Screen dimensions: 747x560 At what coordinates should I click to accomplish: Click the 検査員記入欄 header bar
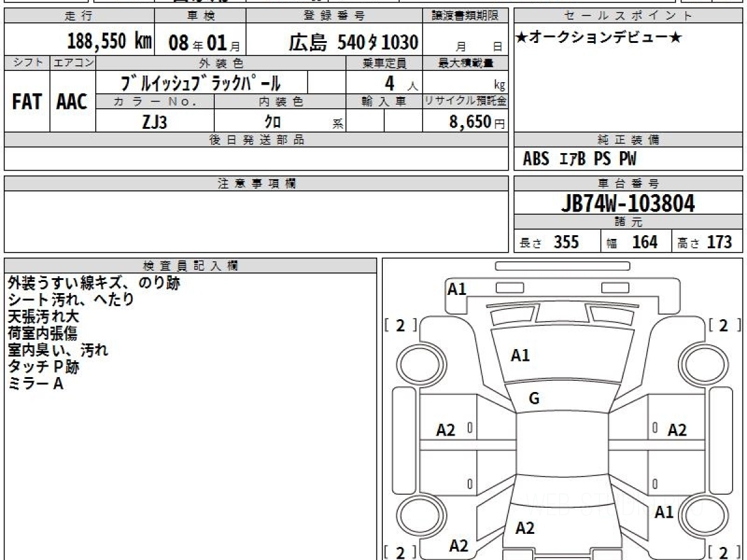pyautogui.click(x=190, y=265)
